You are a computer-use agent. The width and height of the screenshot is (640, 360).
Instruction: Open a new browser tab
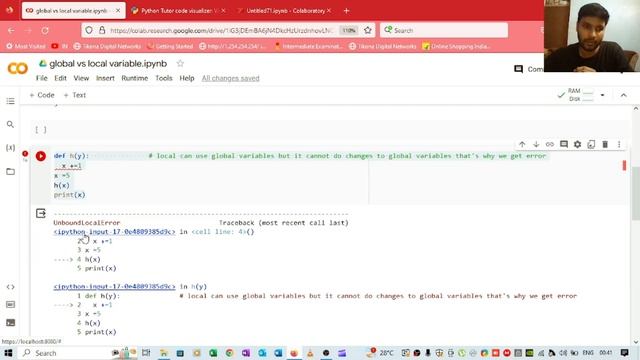(346, 11)
